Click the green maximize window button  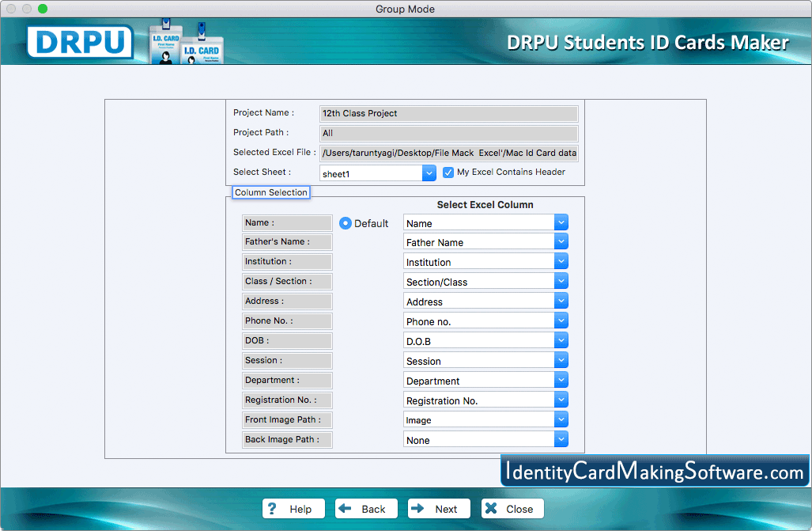click(43, 9)
